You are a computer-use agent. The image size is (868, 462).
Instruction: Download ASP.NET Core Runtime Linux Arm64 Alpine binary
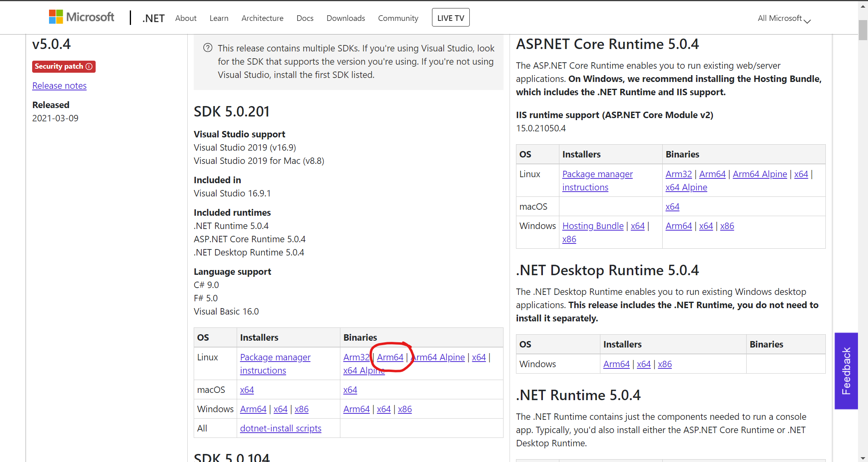coord(760,174)
